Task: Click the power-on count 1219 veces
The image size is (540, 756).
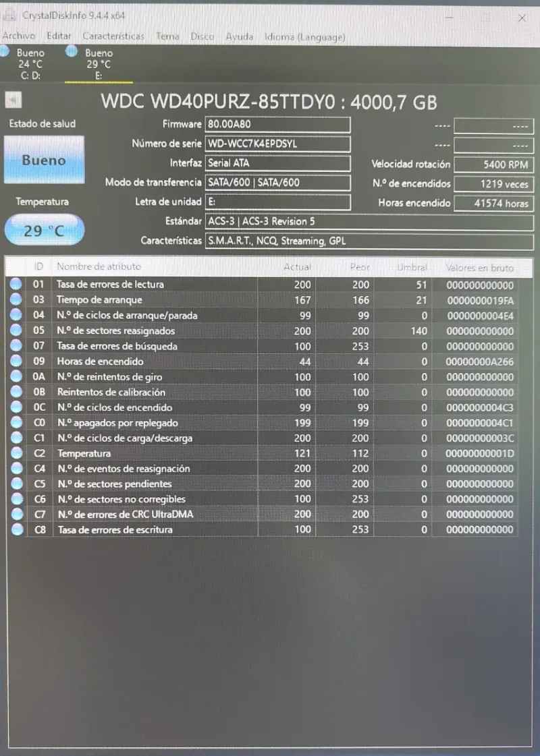Action: point(493,183)
